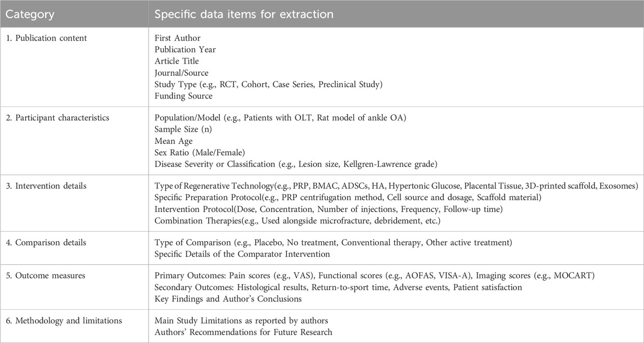The image size is (644, 343).
Task: Click "Specific Details of the Comparator Intervention"
Action: pyautogui.click(x=242, y=254)
